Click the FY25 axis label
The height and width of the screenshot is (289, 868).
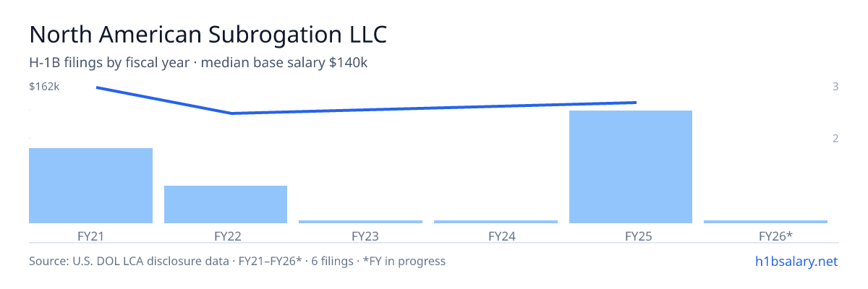[x=631, y=236]
